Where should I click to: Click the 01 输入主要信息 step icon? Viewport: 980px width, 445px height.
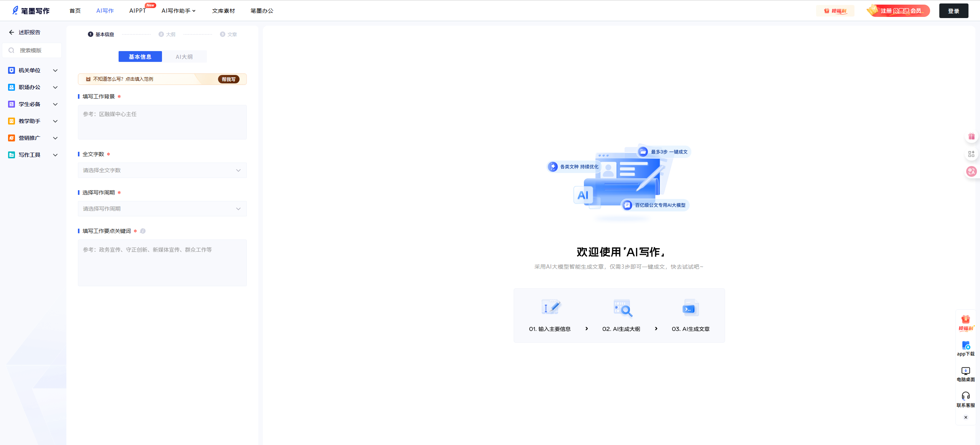pyautogui.click(x=550, y=307)
